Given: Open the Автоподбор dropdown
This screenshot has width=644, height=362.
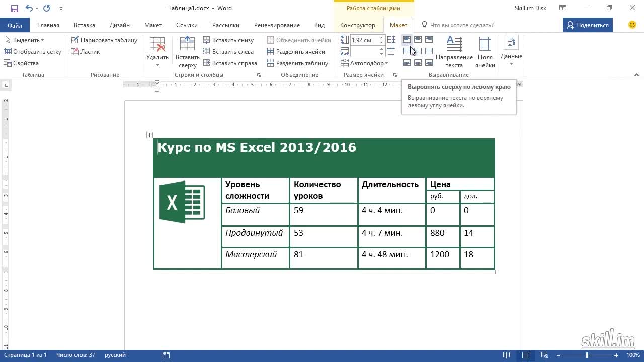Looking at the screenshot, I should (x=365, y=63).
